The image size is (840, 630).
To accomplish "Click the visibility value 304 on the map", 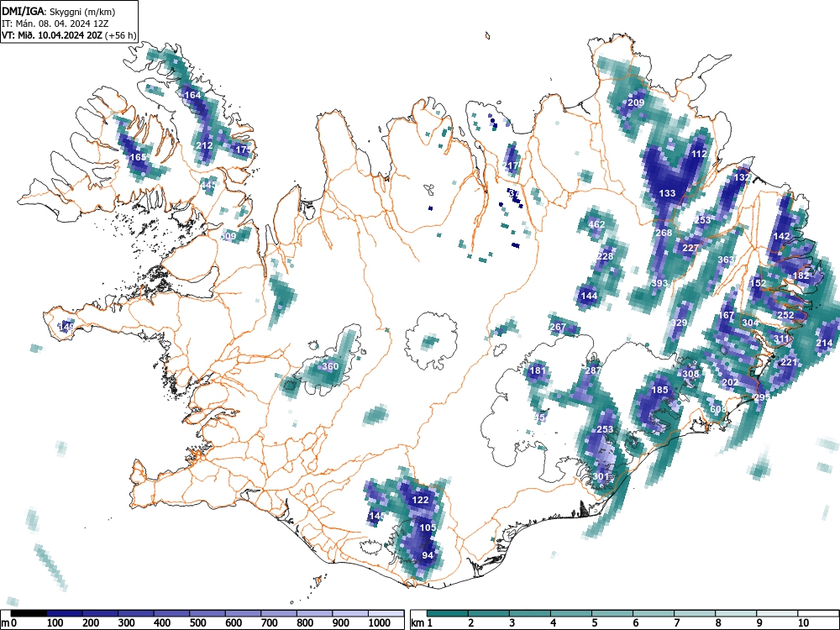I will point(750,323).
